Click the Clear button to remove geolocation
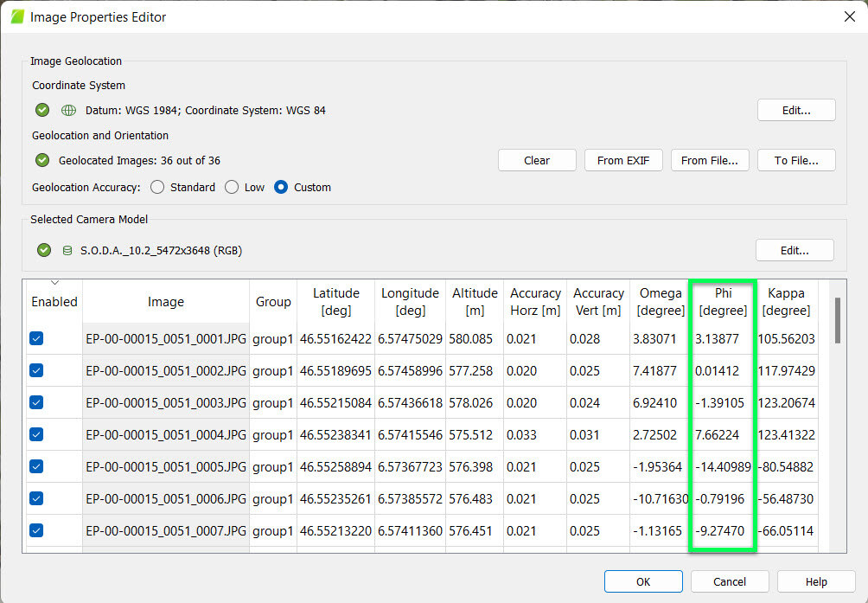868x603 pixels. pos(536,160)
